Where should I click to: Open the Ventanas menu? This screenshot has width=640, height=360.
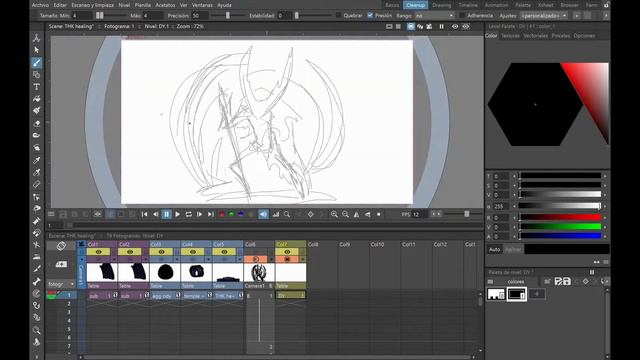point(202,5)
